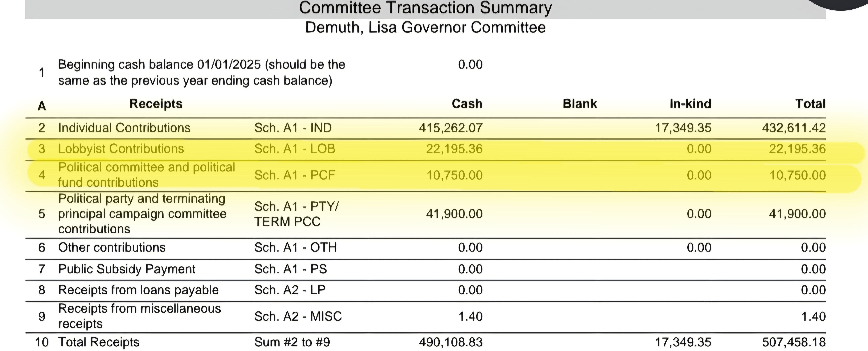This screenshot has width=868, height=351.
Task: Select the Demuth, Lisa Governor Committee heading
Action: point(425,28)
